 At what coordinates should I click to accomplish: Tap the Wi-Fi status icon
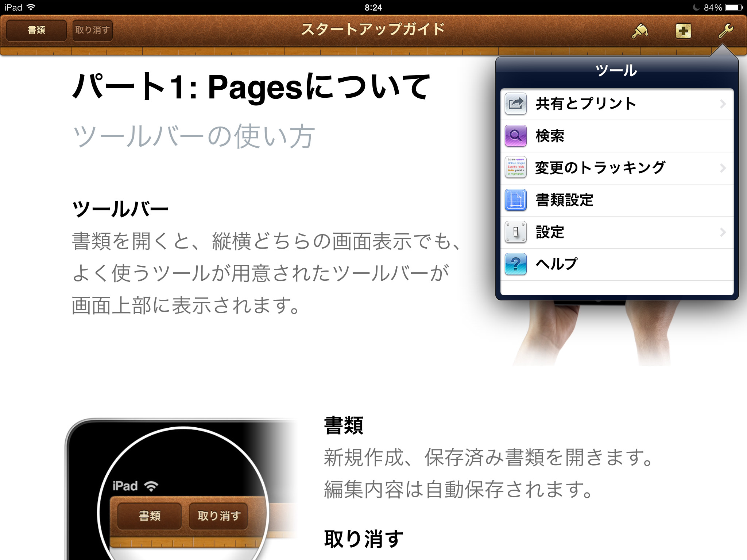(31, 7)
